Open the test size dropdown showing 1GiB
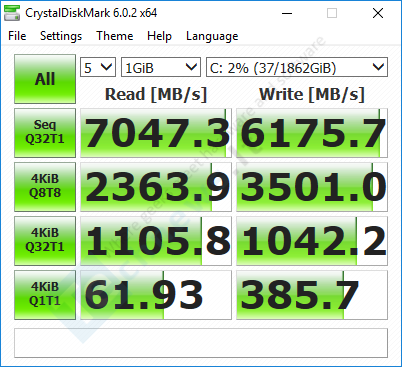402x367 pixels. pos(161,67)
